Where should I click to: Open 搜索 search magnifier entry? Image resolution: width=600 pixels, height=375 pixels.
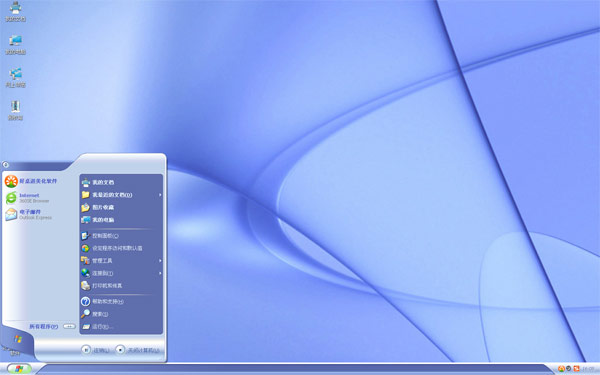(x=121, y=314)
